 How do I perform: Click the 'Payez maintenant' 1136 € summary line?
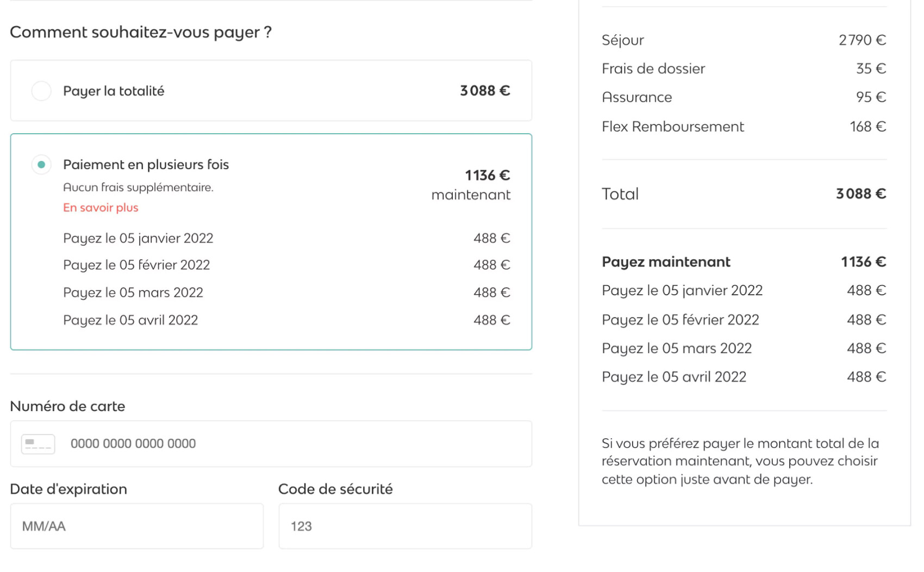click(739, 262)
